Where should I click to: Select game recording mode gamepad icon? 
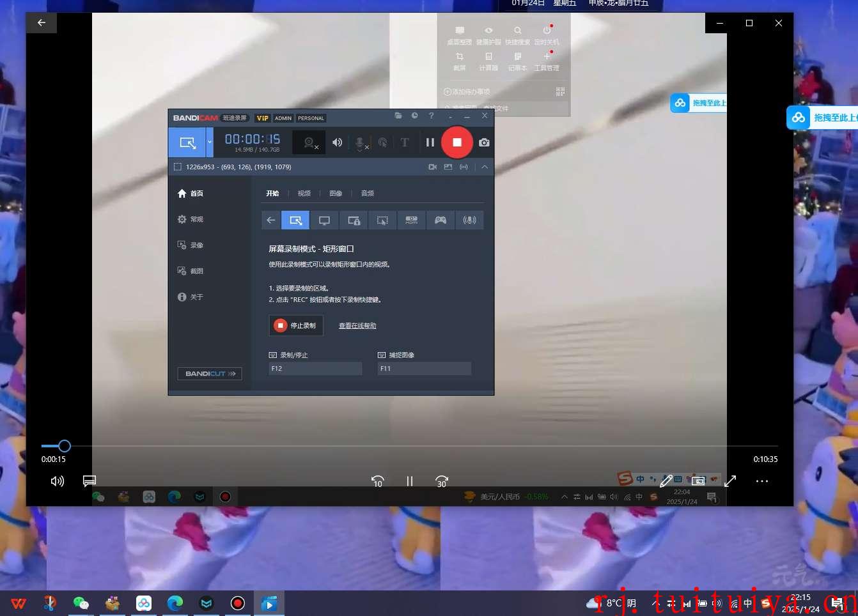(441, 220)
